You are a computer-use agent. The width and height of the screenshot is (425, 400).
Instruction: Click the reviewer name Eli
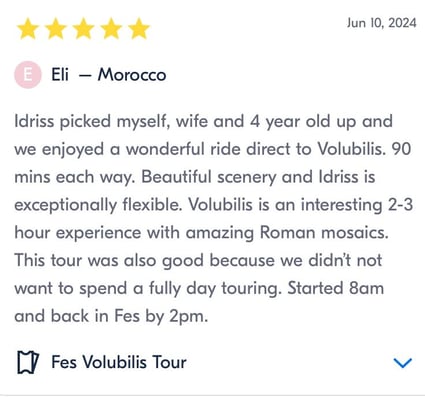60,74
